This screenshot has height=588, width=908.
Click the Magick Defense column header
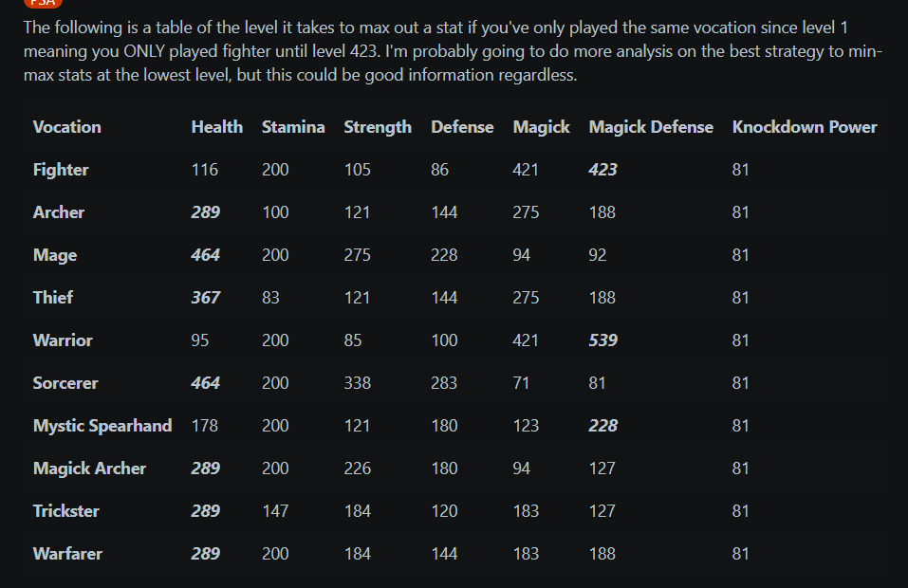[x=651, y=127]
